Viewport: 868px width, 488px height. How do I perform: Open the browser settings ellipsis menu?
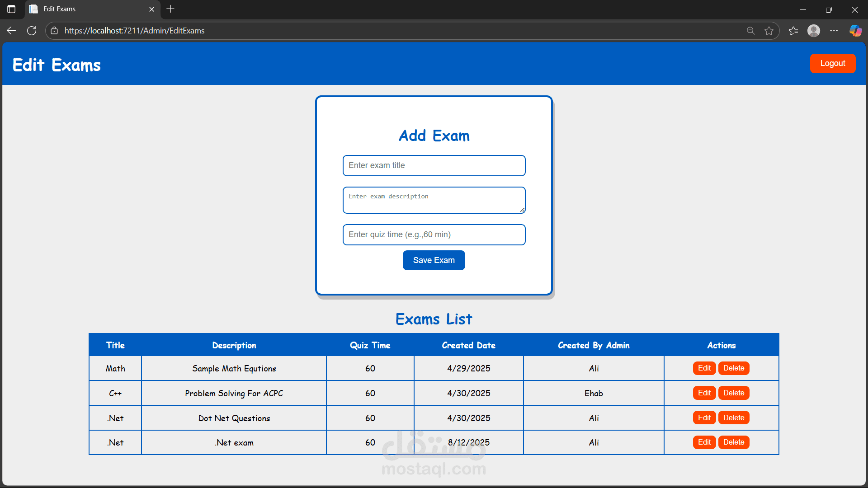[x=834, y=31]
